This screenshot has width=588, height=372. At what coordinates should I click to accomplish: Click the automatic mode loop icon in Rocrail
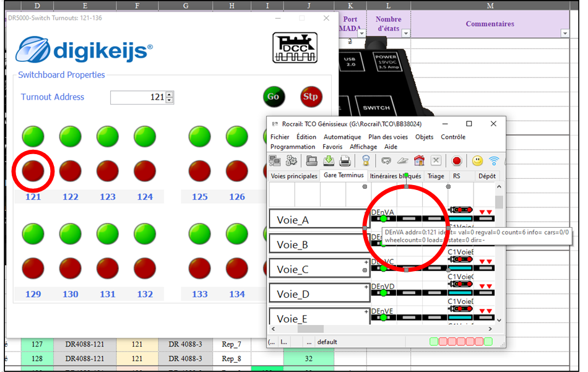click(x=386, y=161)
